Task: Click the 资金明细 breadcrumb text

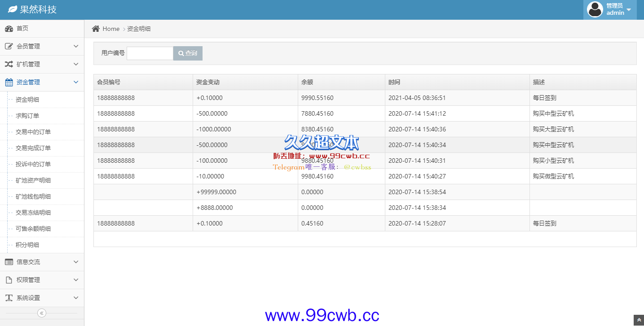Action: click(139, 29)
